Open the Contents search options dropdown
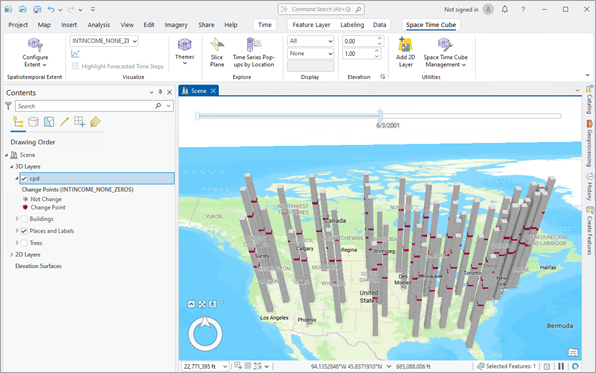596x373 pixels. pos(168,106)
